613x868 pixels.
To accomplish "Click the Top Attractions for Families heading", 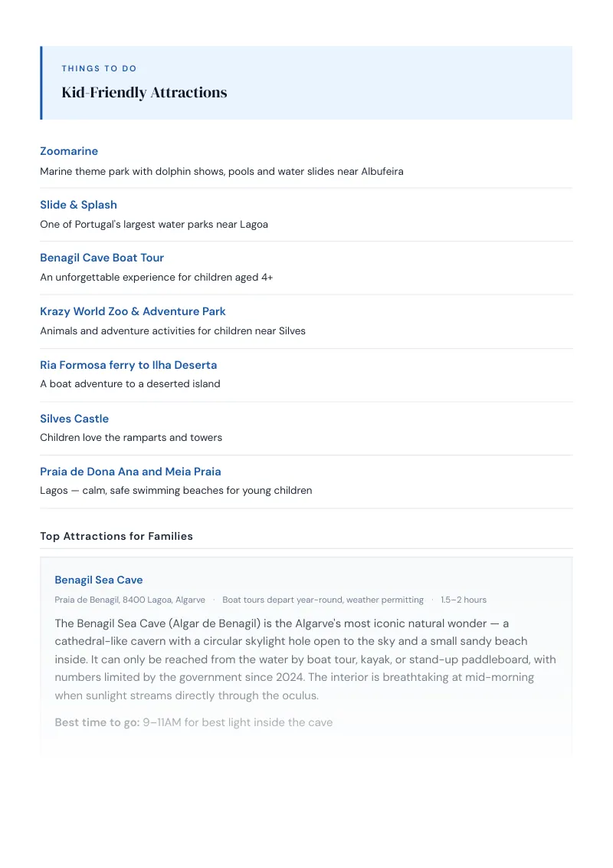I will click(116, 537).
